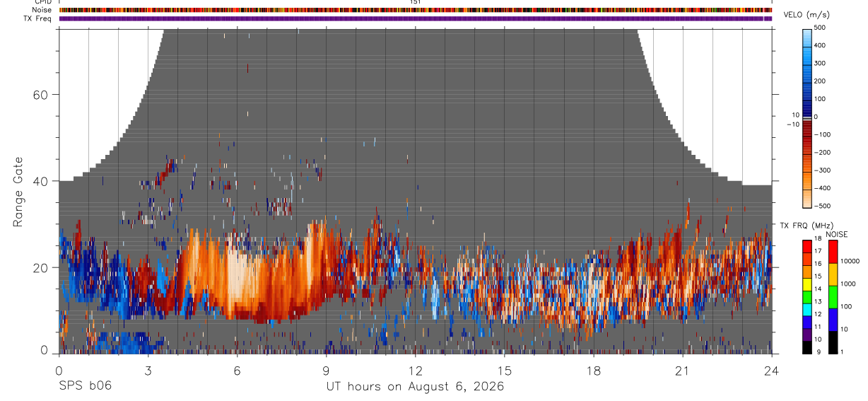Image resolution: width=868 pixels, height=401 pixels.
Task: Click the light-blue top of velocity colorbar
Action: click(x=807, y=37)
